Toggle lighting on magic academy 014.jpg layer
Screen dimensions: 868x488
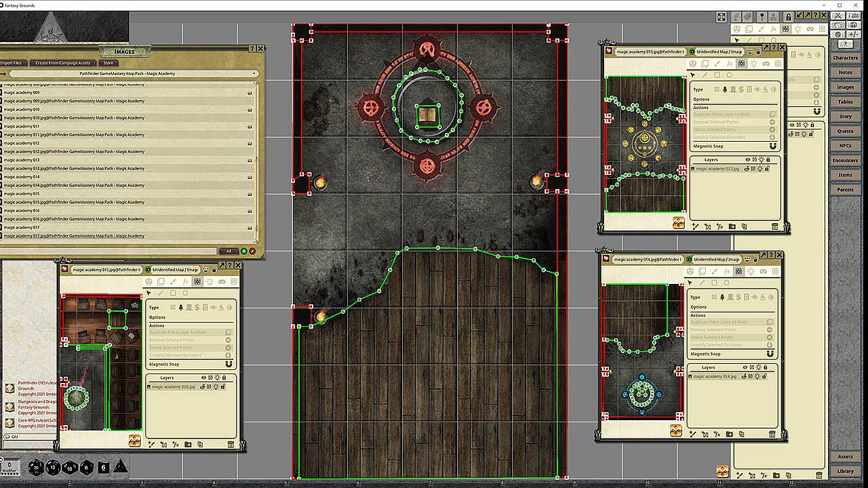pyautogui.click(x=759, y=376)
